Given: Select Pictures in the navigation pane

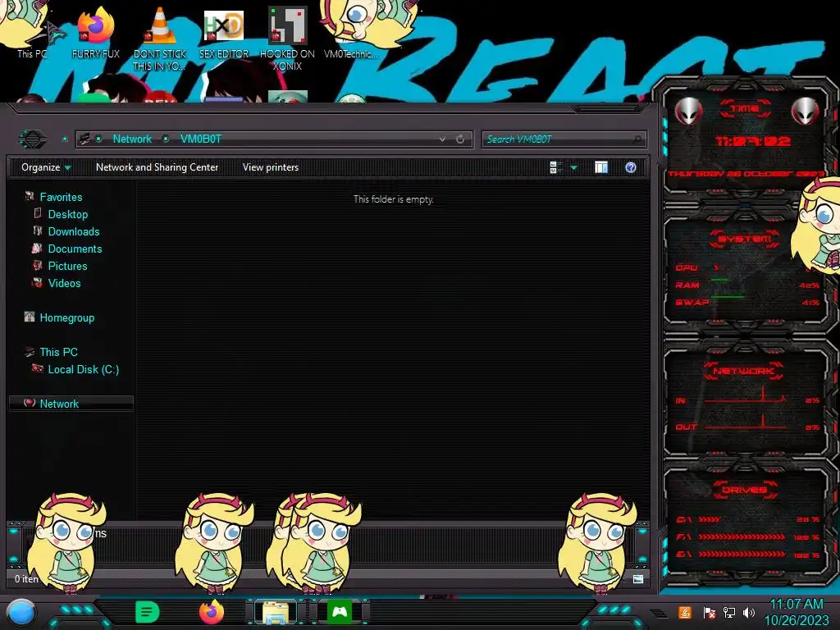Looking at the screenshot, I should tap(67, 266).
